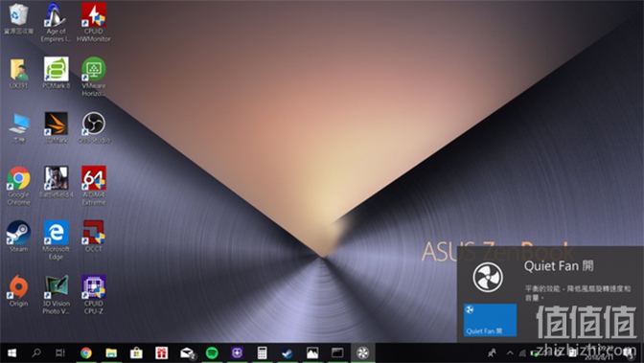Select the Origin desktop shortcut
This screenshot has height=363, width=644.
click(x=18, y=291)
